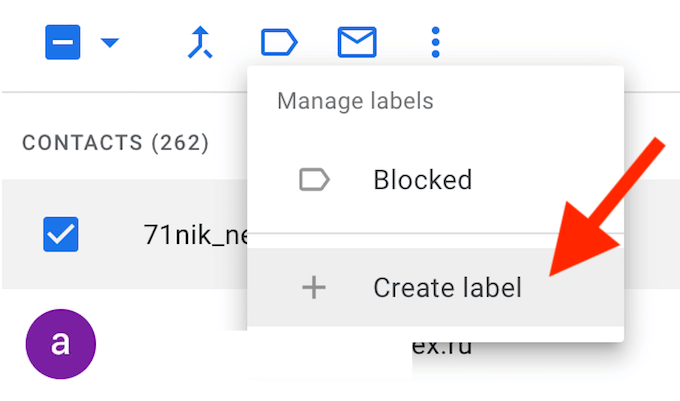680x401 pixels.
Task: Click the plus icon beside Create label
Action: pos(314,288)
